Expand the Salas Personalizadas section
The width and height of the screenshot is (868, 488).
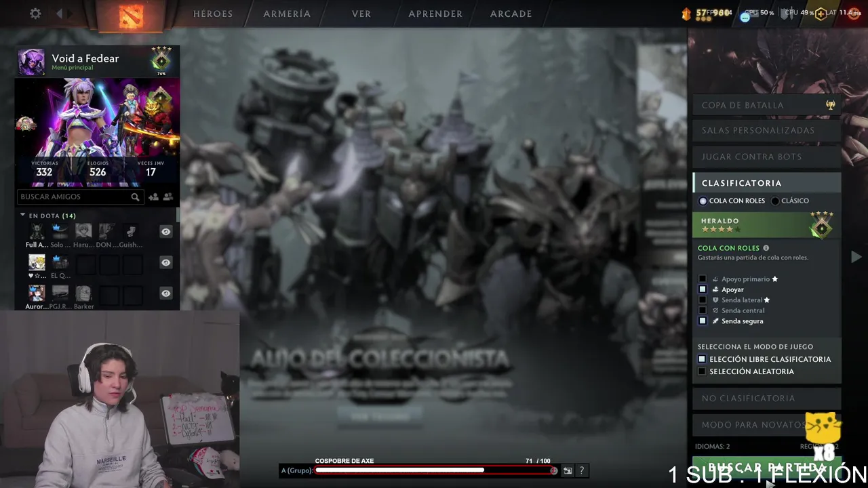click(x=766, y=130)
